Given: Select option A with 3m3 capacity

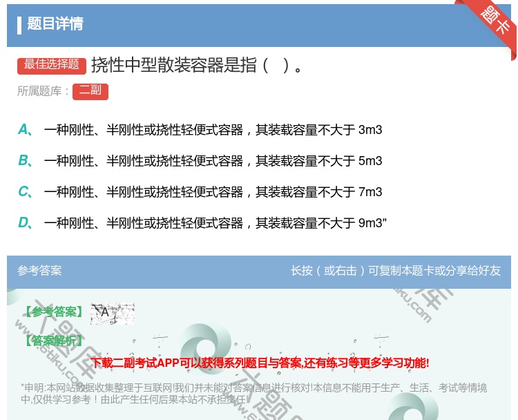Looking at the screenshot, I should coord(200,130).
